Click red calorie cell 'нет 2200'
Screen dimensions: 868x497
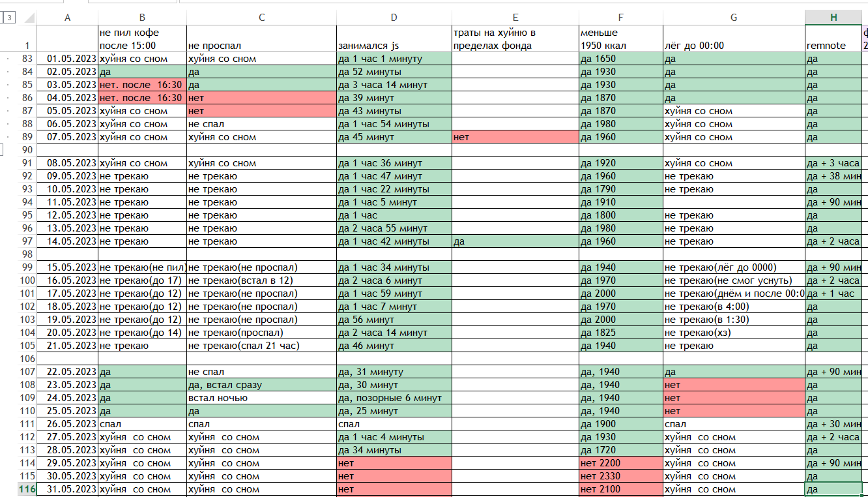click(x=620, y=463)
